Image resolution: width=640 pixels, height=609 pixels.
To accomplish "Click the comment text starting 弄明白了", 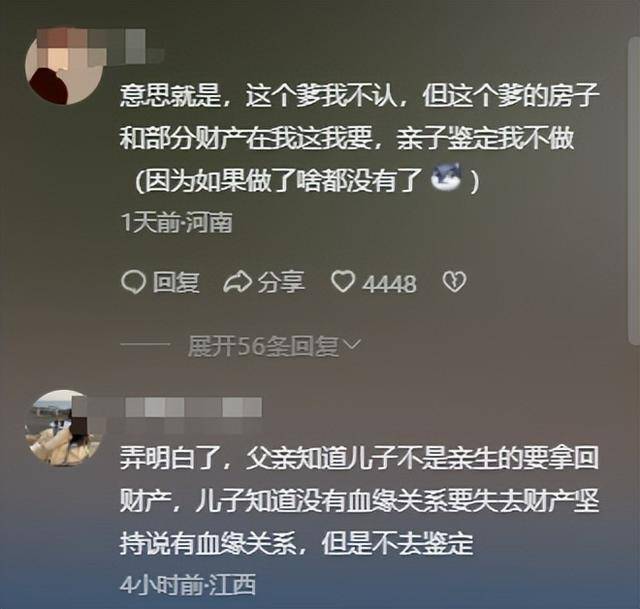I will coord(359,501).
